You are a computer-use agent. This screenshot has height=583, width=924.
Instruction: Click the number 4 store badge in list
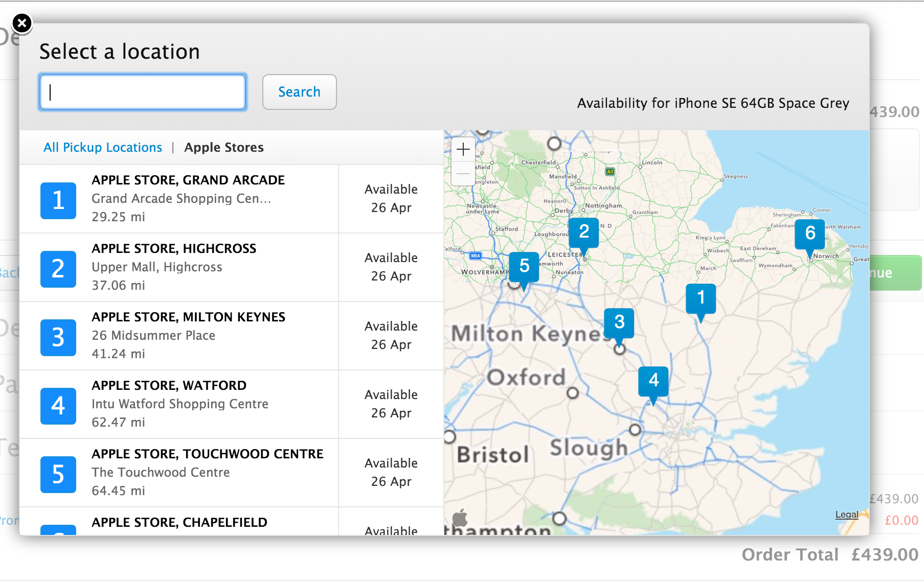tap(58, 406)
